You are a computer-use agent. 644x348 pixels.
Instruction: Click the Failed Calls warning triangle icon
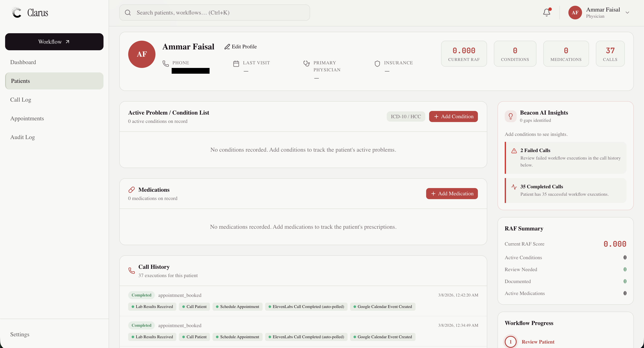point(514,151)
